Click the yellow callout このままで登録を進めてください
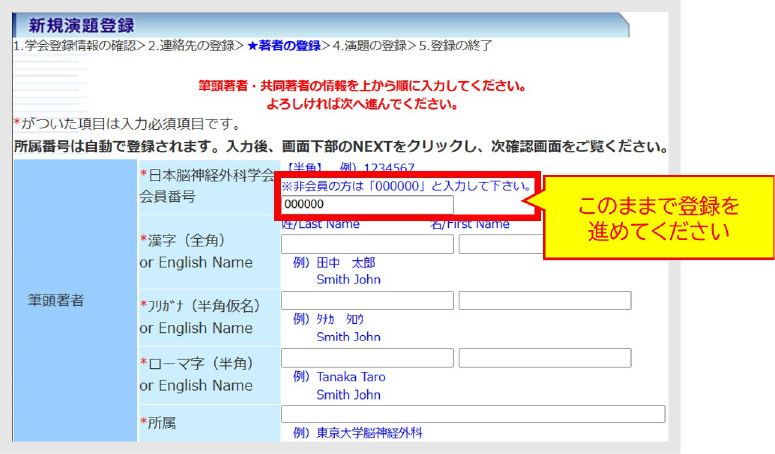The width and height of the screenshot is (775, 454). point(659,217)
